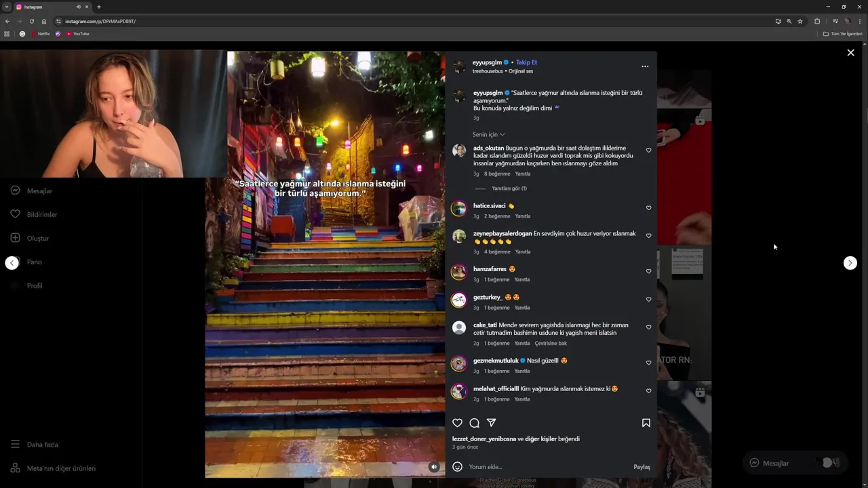Screen dimensions: 868x488
Task: Open ads_okutan's profile picture
Action: (x=459, y=150)
